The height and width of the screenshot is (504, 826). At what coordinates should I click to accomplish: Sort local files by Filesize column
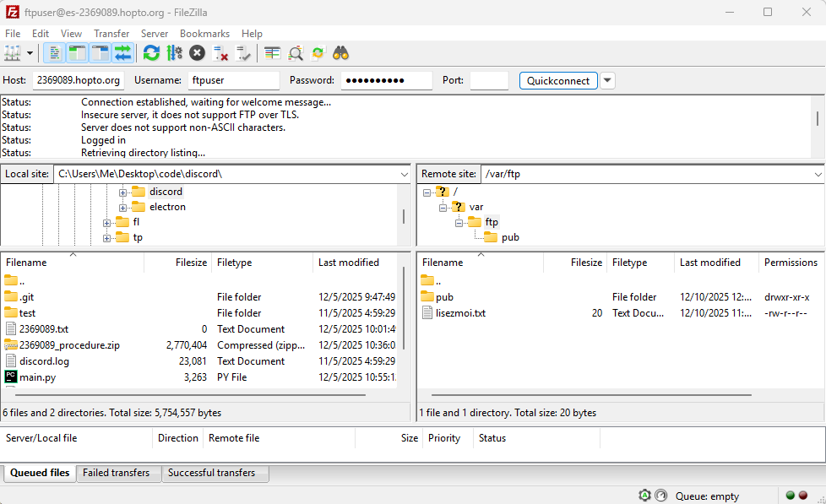190,263
